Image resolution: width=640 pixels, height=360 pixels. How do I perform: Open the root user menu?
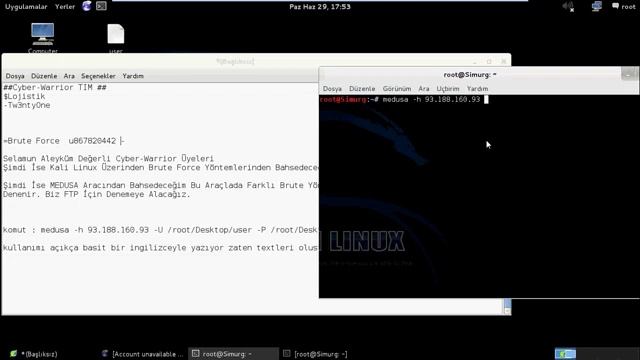point(624,7)
